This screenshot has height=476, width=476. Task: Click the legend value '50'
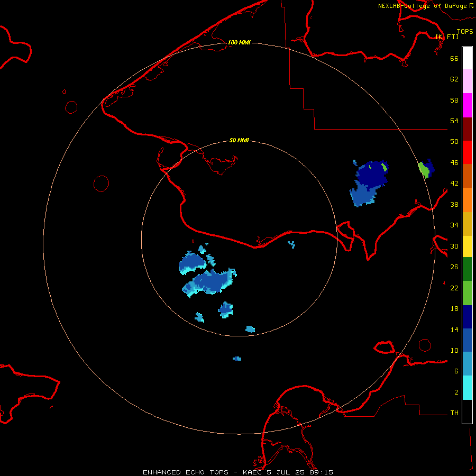tap(454, 142)
